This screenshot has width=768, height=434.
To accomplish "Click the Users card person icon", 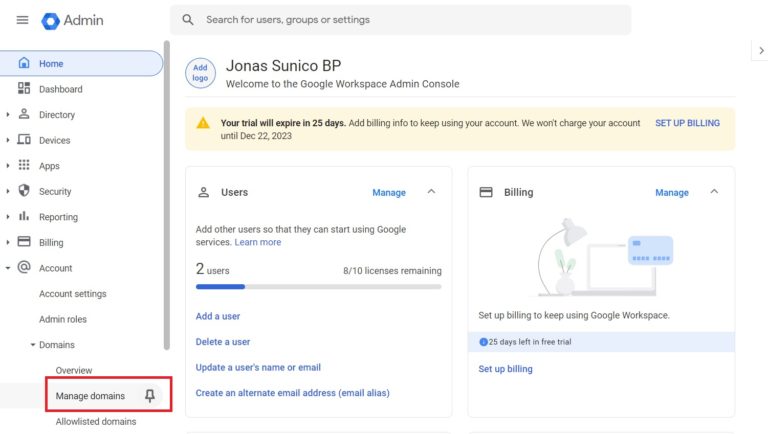I will (x=203, y=193).
